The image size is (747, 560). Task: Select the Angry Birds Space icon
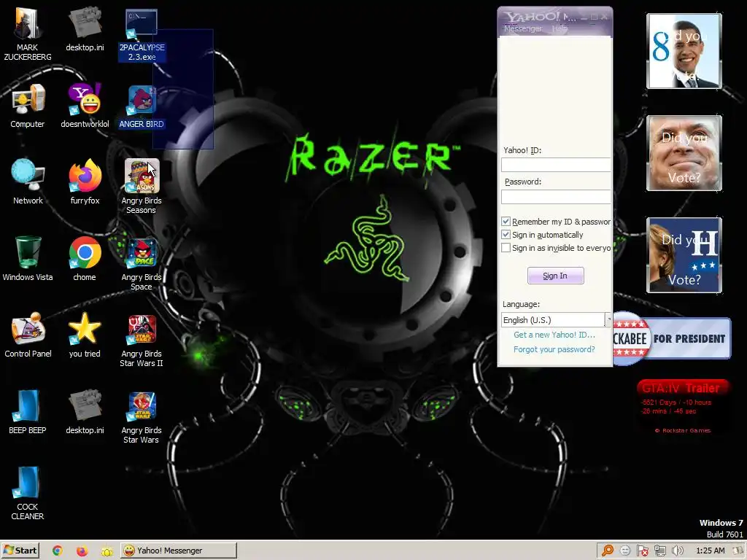click(142, 263)
